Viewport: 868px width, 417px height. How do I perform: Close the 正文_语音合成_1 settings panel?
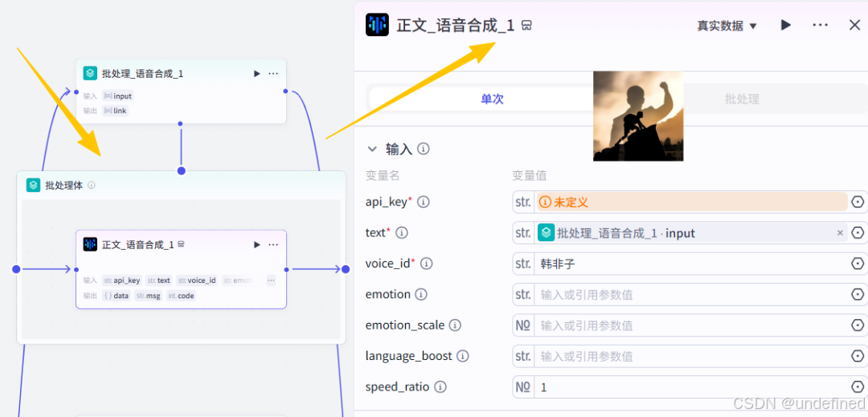[x=854, y=25]
